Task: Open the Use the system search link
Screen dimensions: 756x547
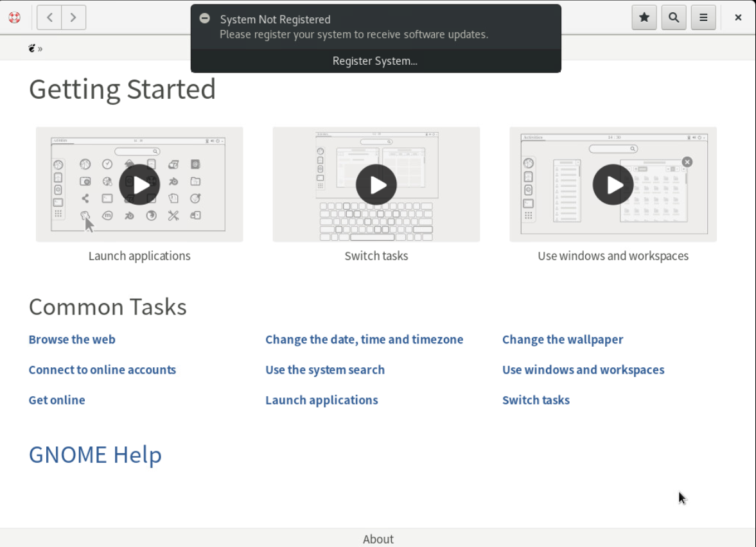Action: [x=325, y=370]
